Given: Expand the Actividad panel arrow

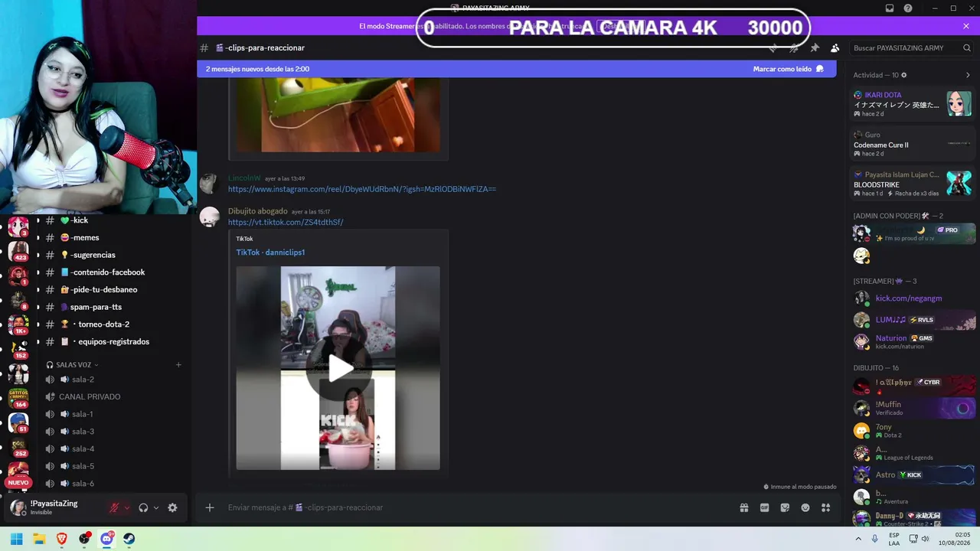Looking at the screenshot, I should pyautogui.click(x=968, y=75).
